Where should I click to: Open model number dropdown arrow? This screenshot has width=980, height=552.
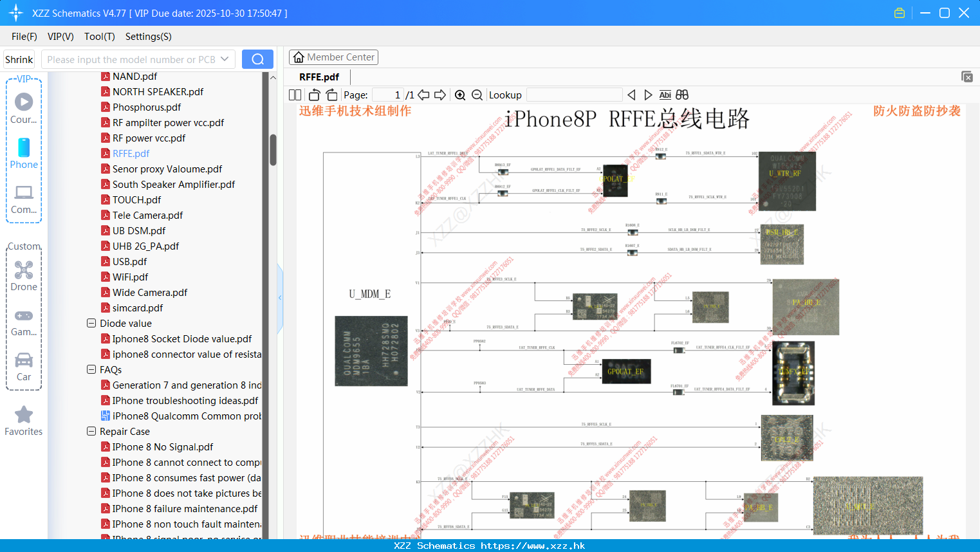[x=225, y=59]
